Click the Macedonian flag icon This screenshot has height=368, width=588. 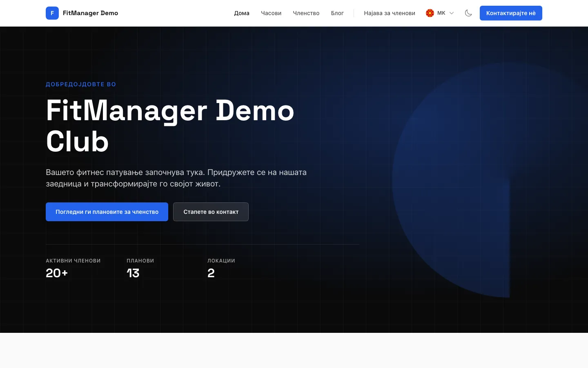tap(430, 13)
